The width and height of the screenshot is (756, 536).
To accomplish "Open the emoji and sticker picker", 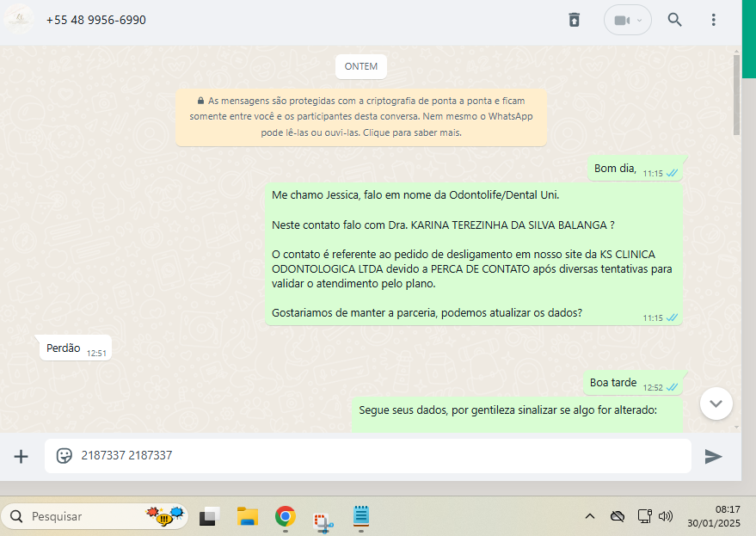I will (65, 455).
